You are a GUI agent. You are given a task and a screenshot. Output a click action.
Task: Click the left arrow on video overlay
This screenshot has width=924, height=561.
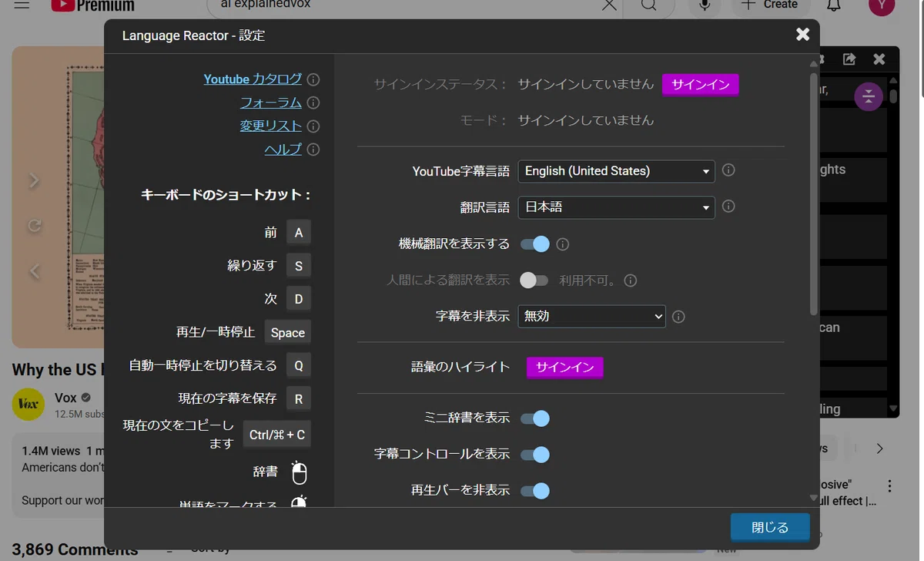tap(34, 270)
